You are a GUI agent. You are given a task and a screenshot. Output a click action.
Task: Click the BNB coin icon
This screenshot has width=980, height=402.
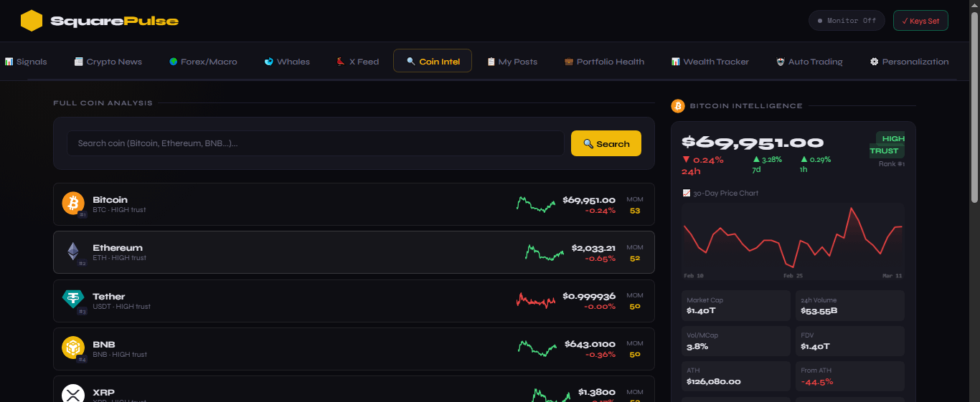[x=73, y=348]
